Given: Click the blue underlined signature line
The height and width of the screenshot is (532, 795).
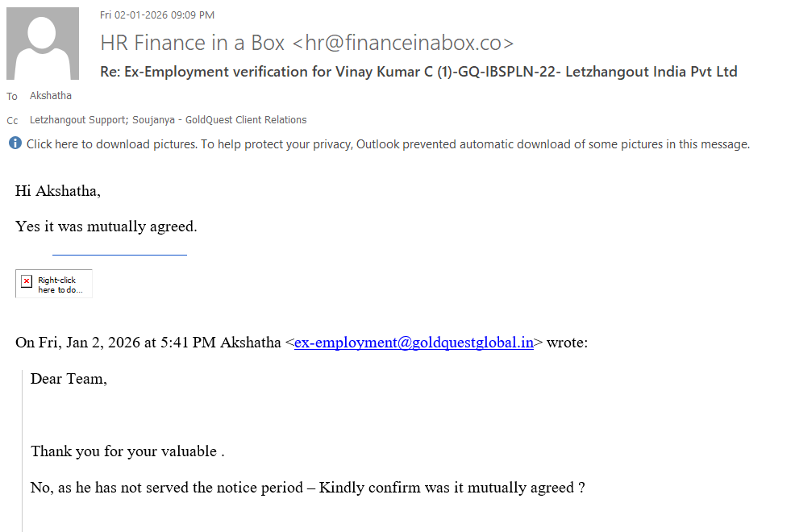Looking at the screenshot, I should point(119,255).
